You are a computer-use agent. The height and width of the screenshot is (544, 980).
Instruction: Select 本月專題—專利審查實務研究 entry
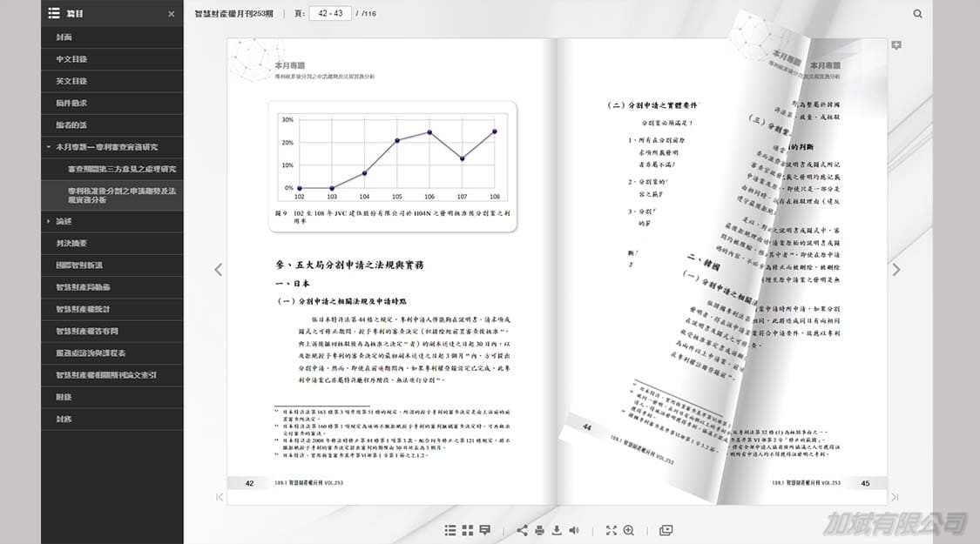112,147
